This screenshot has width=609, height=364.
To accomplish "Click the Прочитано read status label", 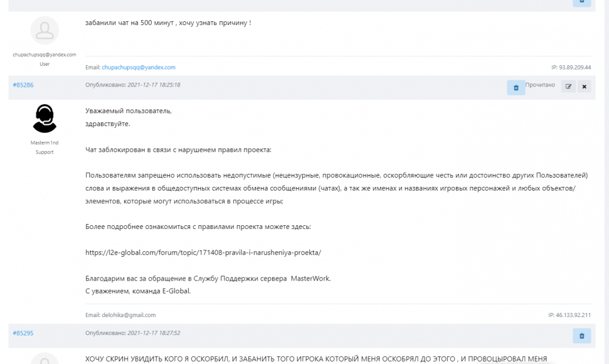I will (x=540, y=85).
